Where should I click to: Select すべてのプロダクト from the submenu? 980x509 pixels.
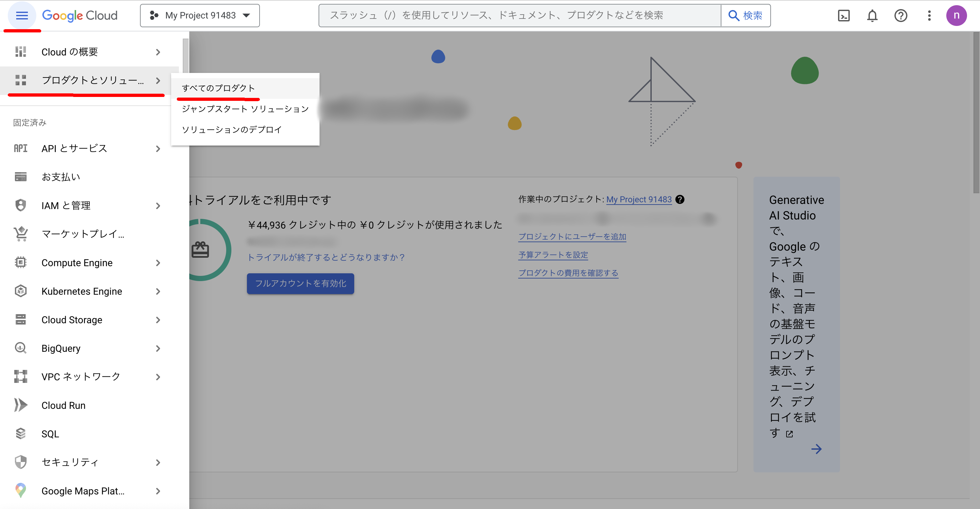click(218, 88)
